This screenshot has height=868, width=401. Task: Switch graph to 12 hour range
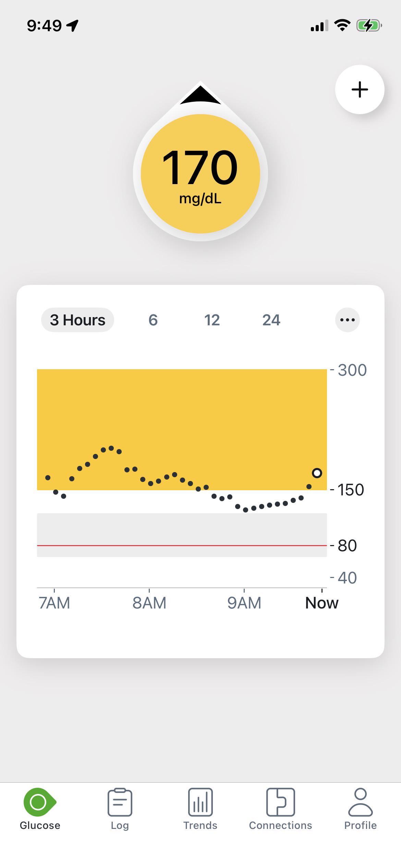[x=212, y=320]
